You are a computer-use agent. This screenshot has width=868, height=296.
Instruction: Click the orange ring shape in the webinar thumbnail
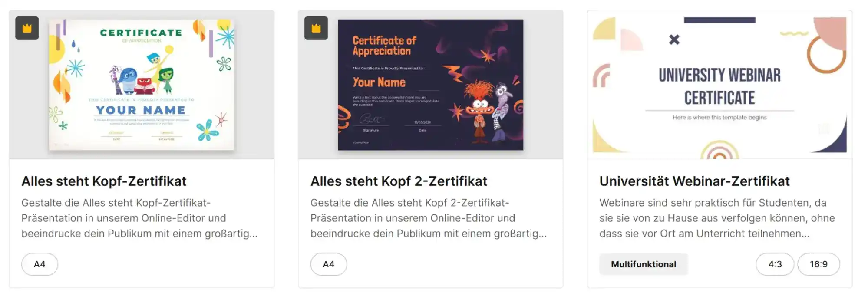coord(826,54)
